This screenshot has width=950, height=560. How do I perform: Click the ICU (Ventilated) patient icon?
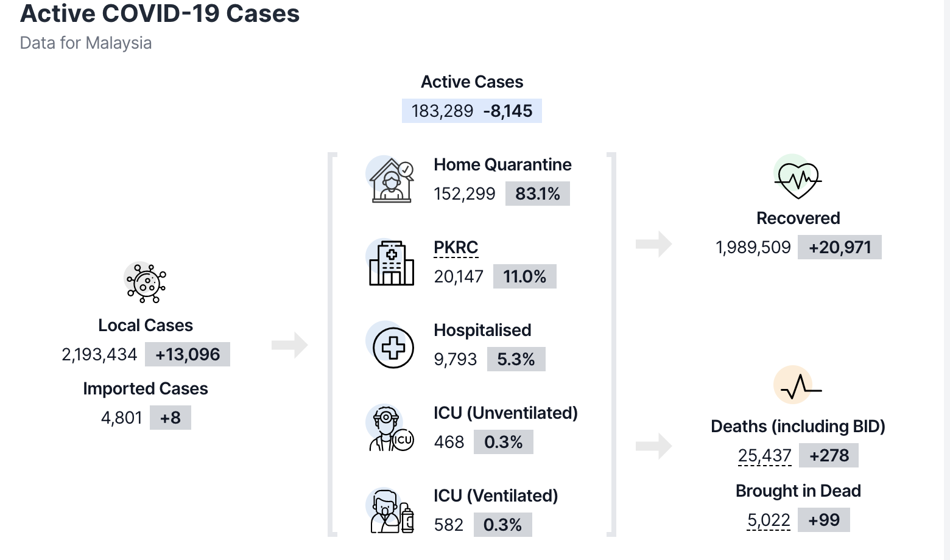[392, 512]
